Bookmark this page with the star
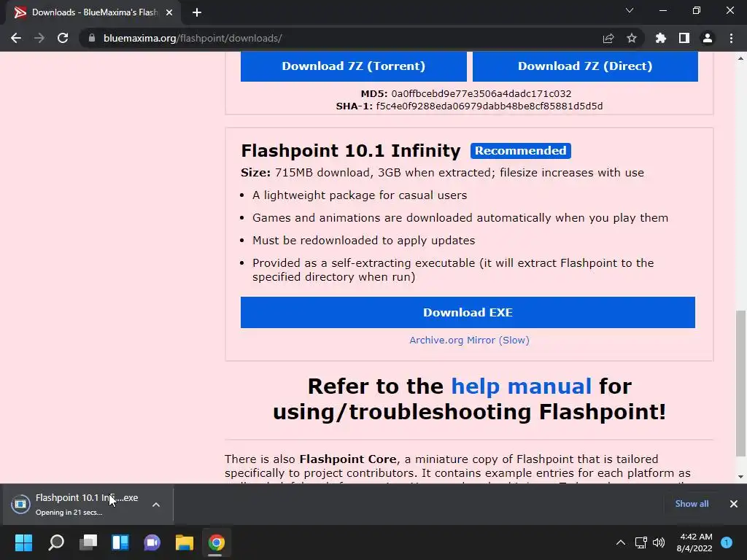The width and height of the screenshot is (747, 560). (632, 38)
